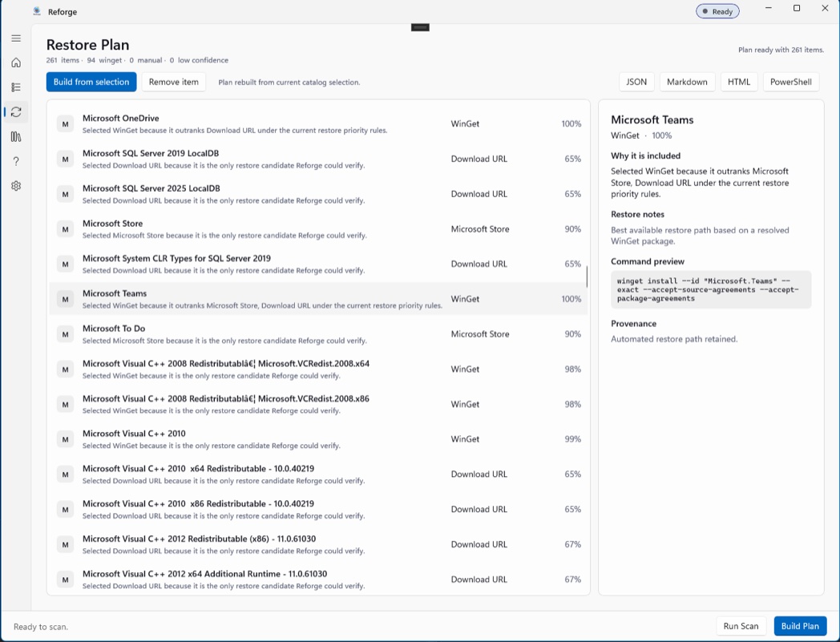Click the restore plan list scrollbar thumb
Screen dimensions: 840x642
coord(588,277)
